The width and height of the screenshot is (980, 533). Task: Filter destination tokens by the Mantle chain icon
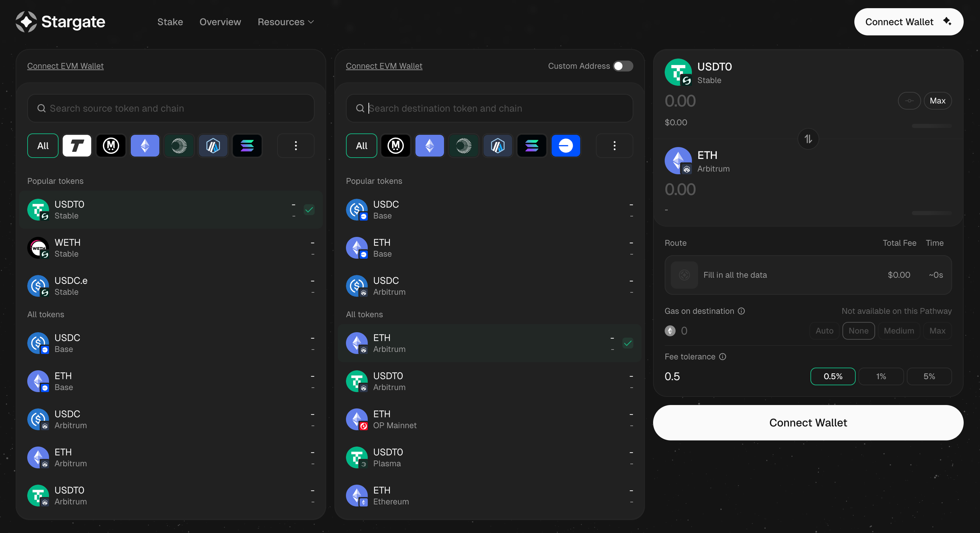click(x=395, y=146)
